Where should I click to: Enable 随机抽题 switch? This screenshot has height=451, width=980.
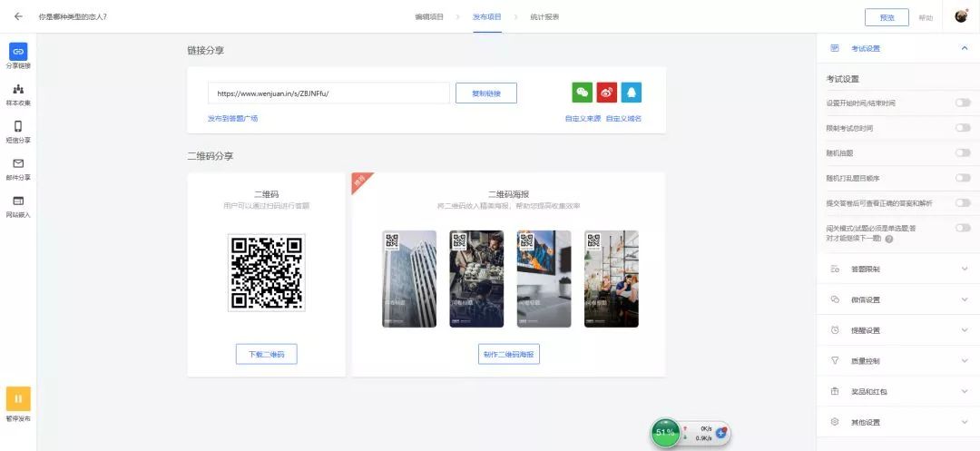963,153
